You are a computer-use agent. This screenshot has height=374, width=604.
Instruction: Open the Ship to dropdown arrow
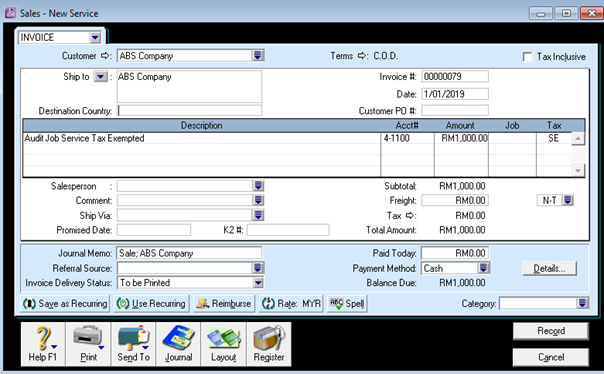[x=101, y=77]
